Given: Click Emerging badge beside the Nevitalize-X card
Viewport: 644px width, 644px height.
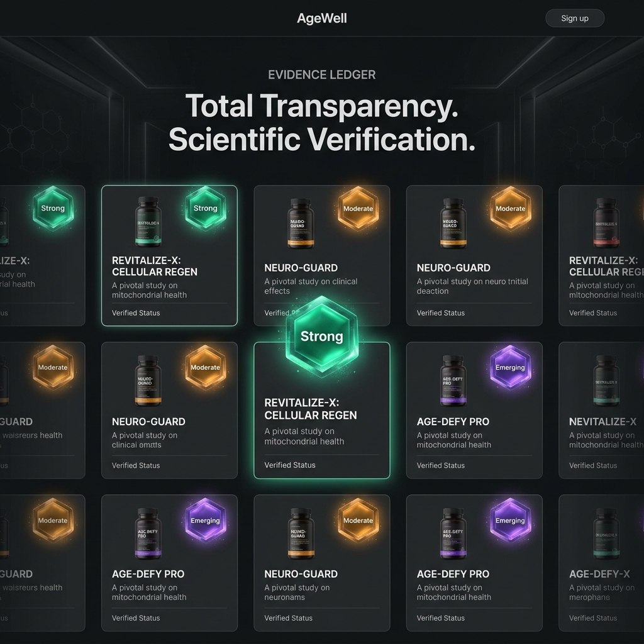Looking at the screenshot, I should [510, 368].
